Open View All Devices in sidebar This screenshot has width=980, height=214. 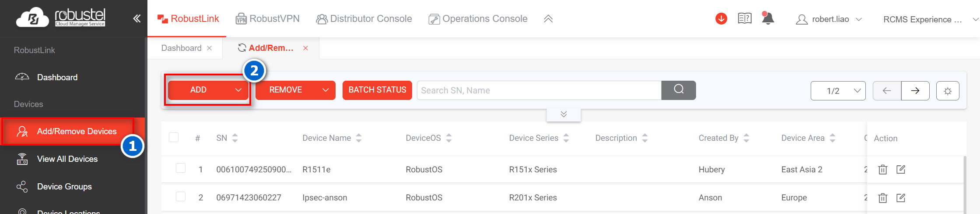(x=67, y=159)
